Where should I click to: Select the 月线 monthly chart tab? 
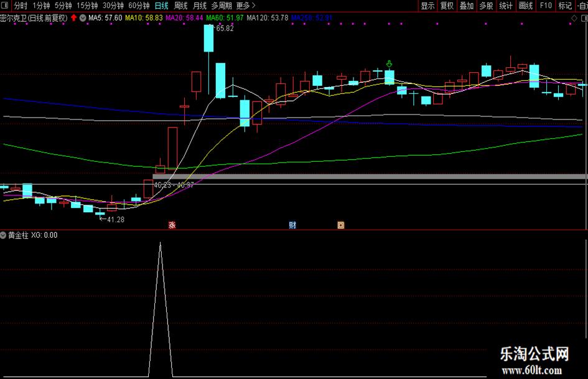[200, 6]
